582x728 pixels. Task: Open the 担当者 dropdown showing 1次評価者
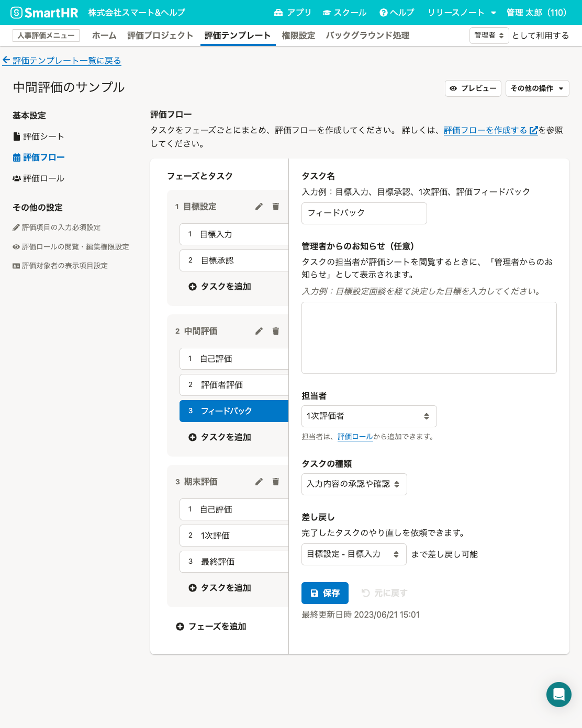point(368,416)
